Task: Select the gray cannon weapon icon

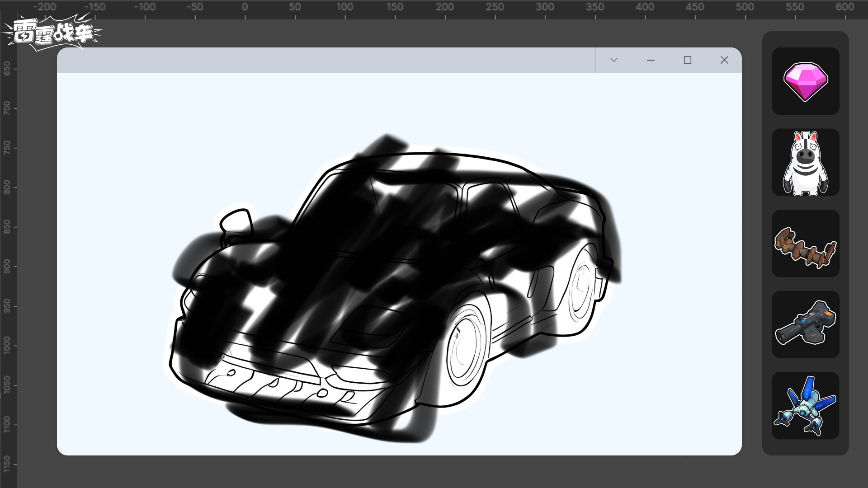Action: pyautogui.click(x=806, y=325)
